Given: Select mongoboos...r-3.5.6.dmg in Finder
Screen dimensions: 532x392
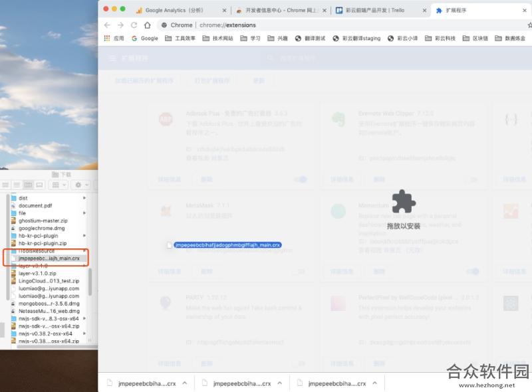Looking at the screenshot, I should pos(48,304).
